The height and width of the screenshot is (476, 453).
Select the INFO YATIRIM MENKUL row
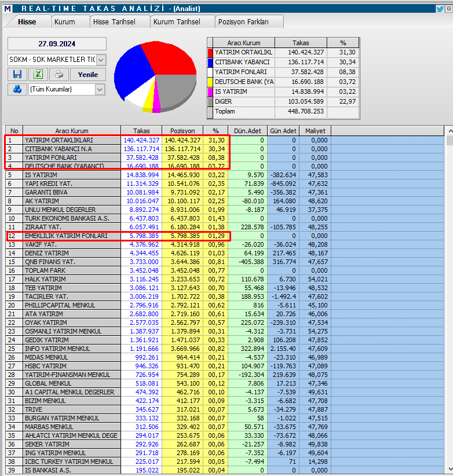pyautogui.click(x=225, y=349)
